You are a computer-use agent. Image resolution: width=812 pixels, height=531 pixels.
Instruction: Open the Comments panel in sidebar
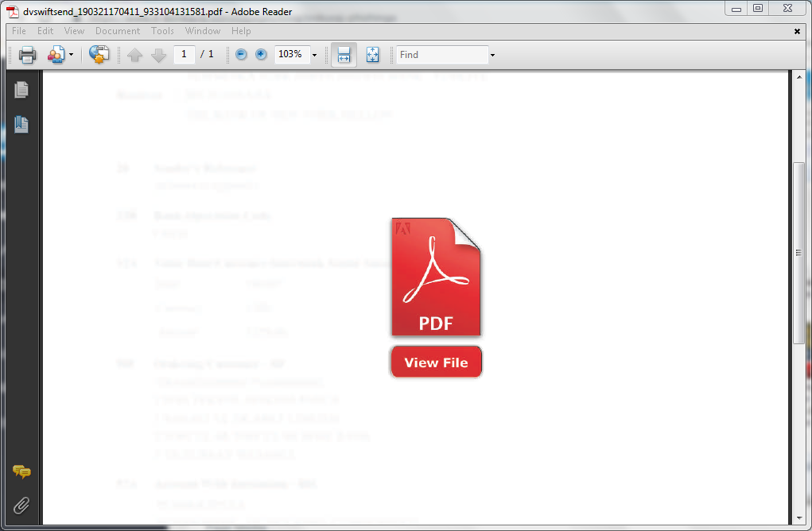tap(21, 472)
